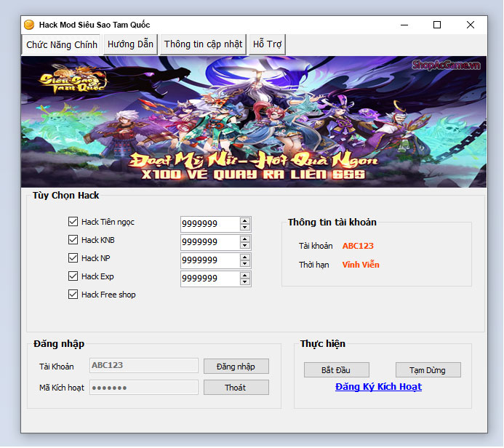Disable the Hack Exp checkbox
The image size is (504, 448).
pos(73,276)
